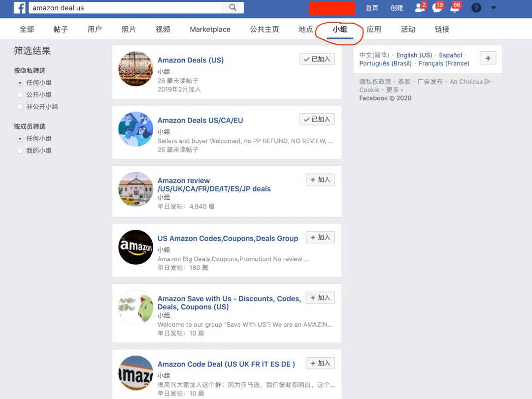The height and width of the screenshot is (399, 532).
Task: Open Amazon Deals US/CA/EU group link
Action: (200, 121)
